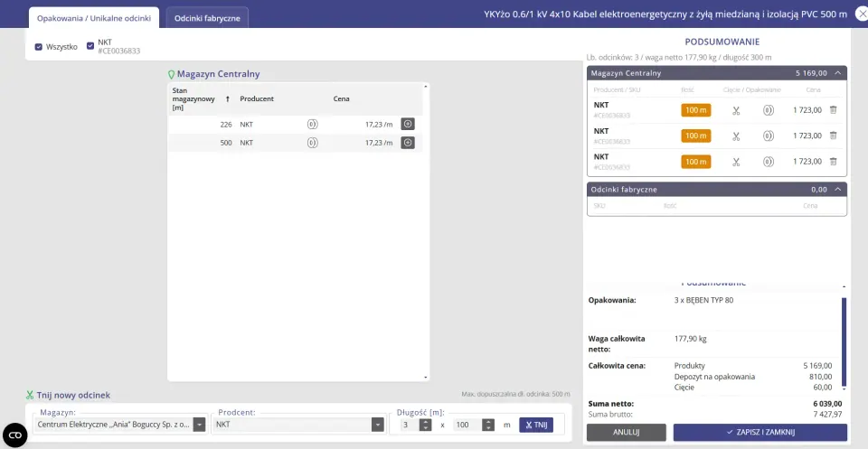This screenshot has height=449, width=868.
Task: Click the 177,90 kg total weight value
Action: [x=691, y=339]
